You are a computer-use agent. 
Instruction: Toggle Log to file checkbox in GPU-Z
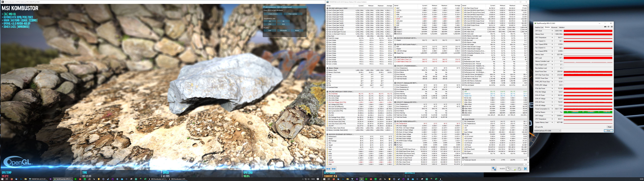click(x=536, y=127)
